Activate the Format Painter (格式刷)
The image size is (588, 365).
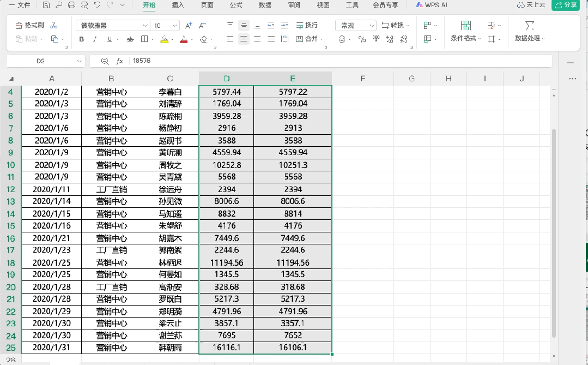pyautogui.click(x=29, y=25)
